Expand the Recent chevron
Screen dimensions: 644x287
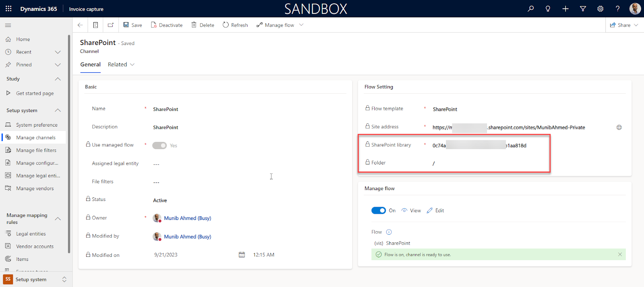[x=58, y=52]
